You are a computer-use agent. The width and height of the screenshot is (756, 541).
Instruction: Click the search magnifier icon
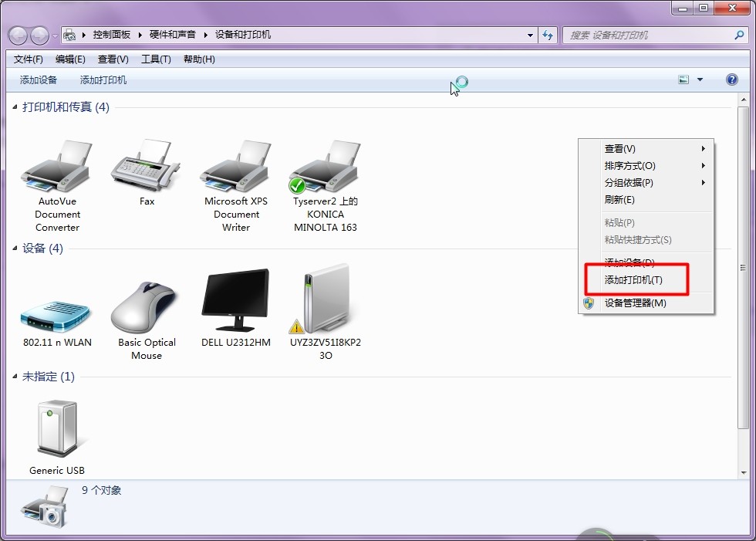point(739,35)
